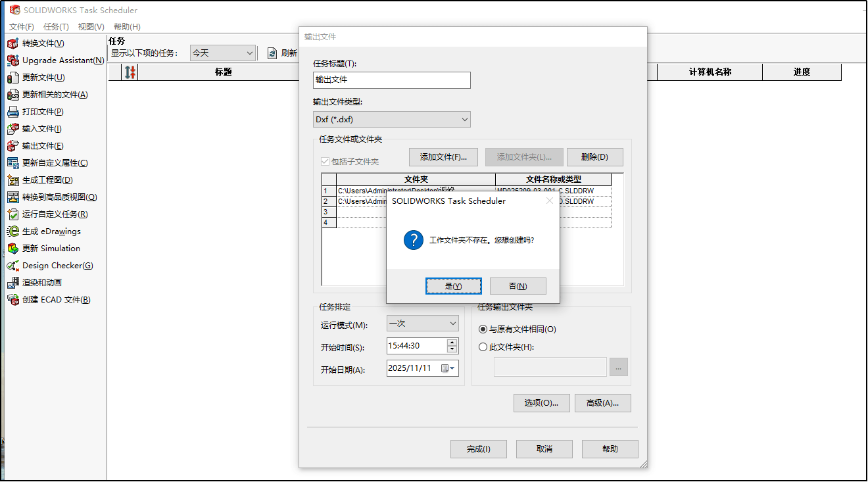868x482 pixels.
Task: Expand the 输出文件类型 dropdown showing Dxf (*.dxf)
Action: 392,120
